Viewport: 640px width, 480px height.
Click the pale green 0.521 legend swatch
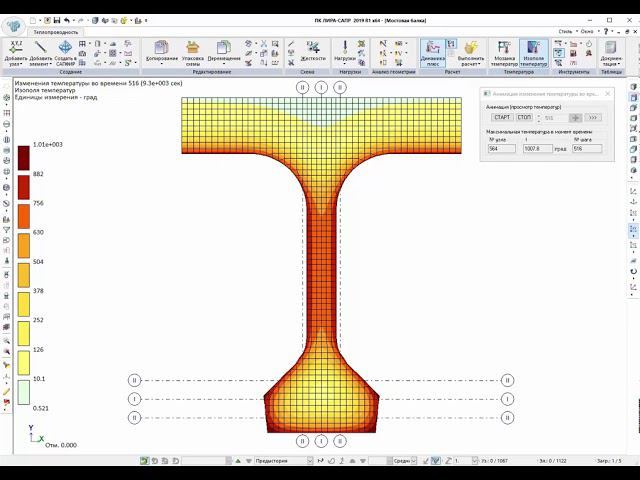(24, 392)
